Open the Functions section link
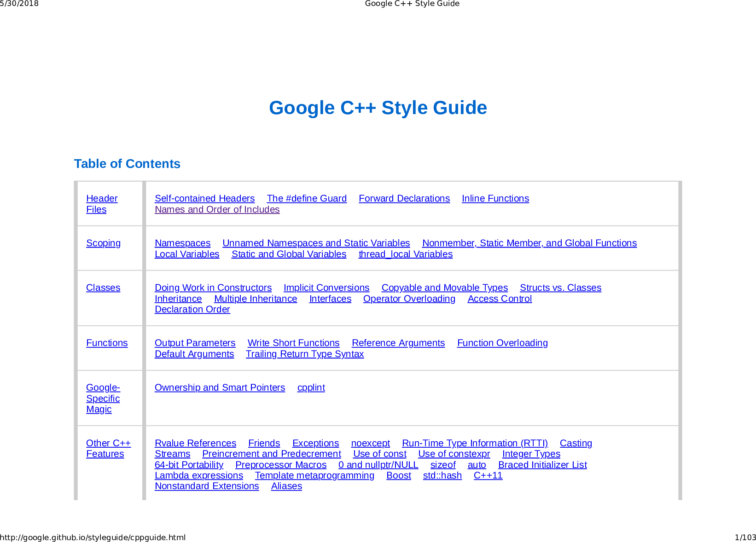This screenshot has width=756, height=542. click(x=107, y=343)
